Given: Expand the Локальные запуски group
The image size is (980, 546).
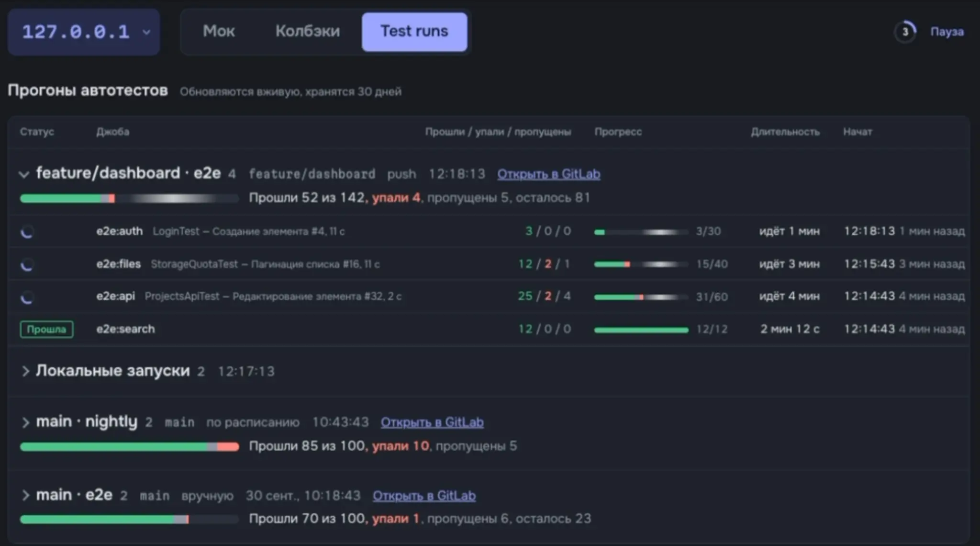Looking at the screenshot, I should pos(25,371).
